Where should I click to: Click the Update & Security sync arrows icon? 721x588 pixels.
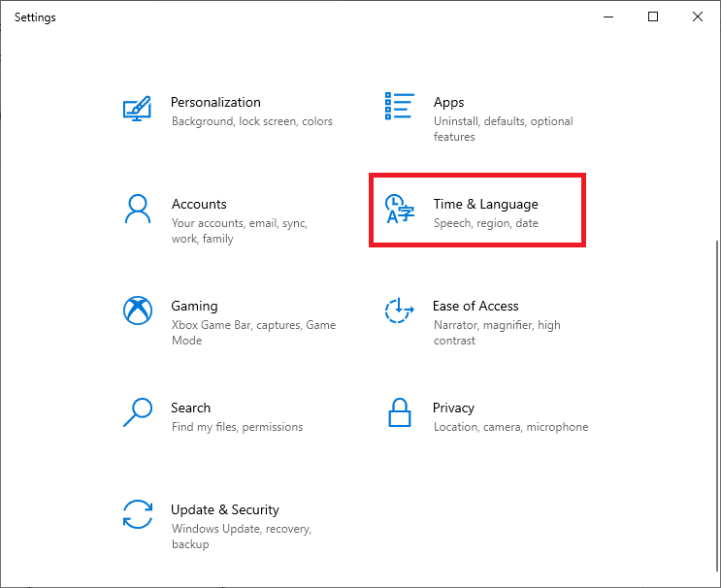[138, 514]
